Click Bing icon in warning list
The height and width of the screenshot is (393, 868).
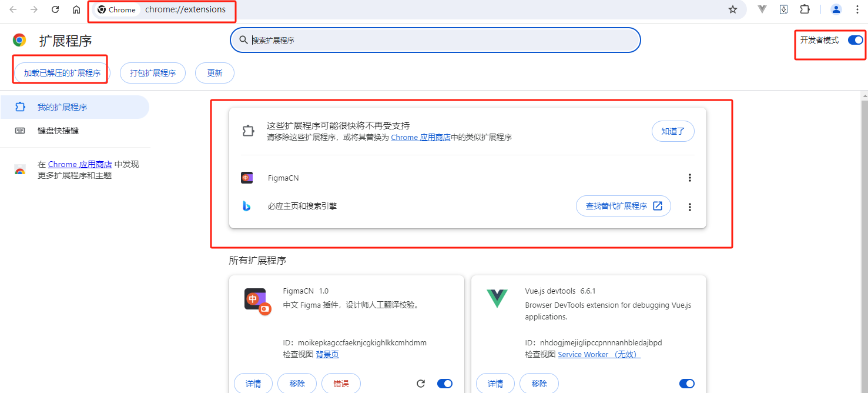pyautogui.click(x=247, y=206)
